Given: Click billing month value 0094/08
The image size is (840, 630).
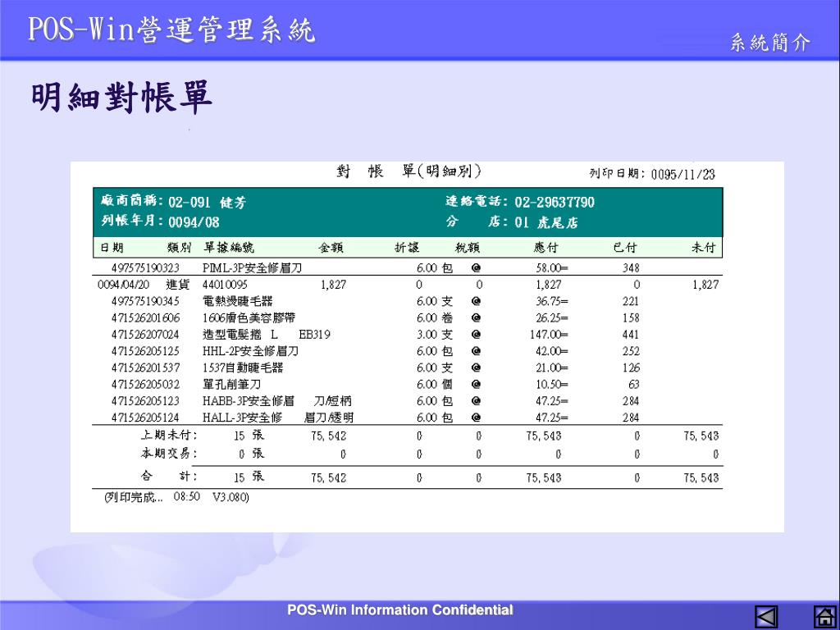Looking at the screenshot, I should 194,221.
